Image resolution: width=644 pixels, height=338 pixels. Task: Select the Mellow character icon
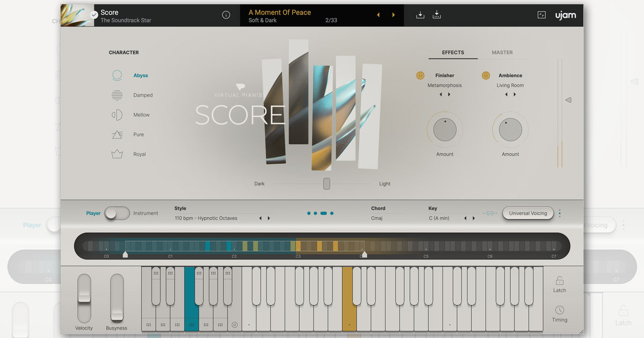click(117, 115)
